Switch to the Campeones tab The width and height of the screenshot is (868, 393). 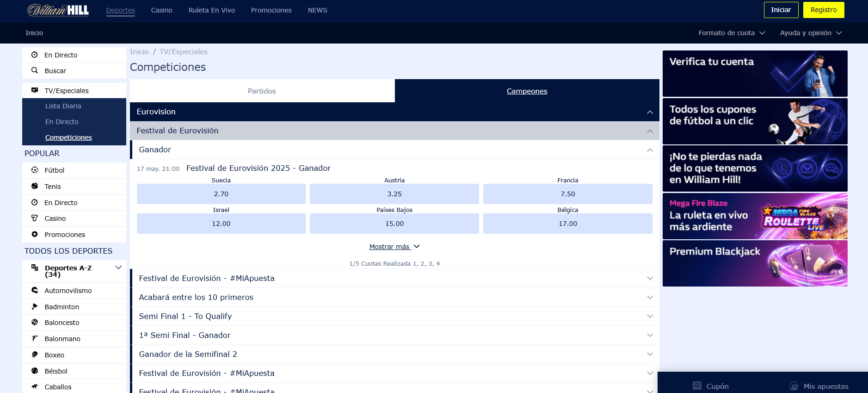pyautogui.click(x=527, y=91)
